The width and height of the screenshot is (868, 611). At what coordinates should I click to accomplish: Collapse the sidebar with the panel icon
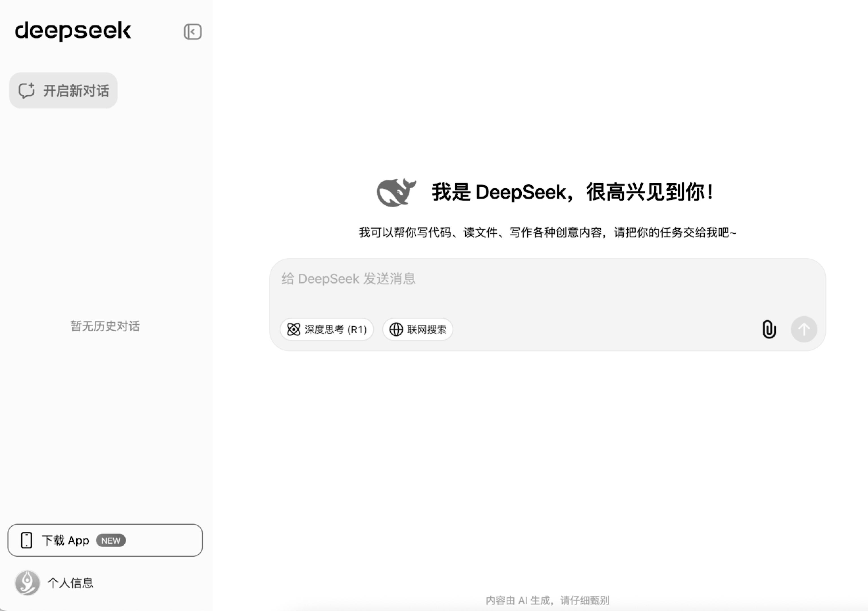192,31
